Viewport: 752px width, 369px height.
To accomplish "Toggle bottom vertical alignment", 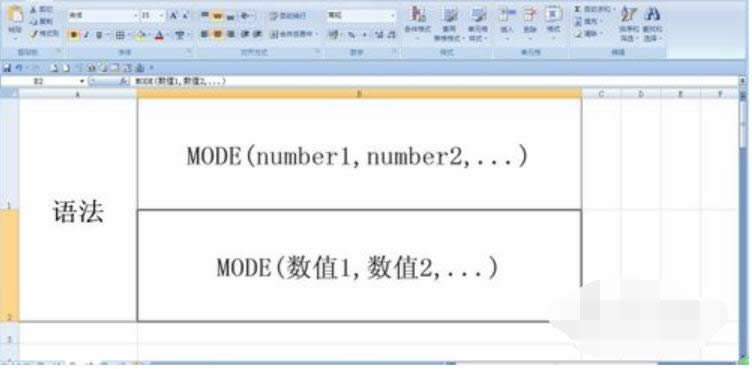I will [231, 16].
